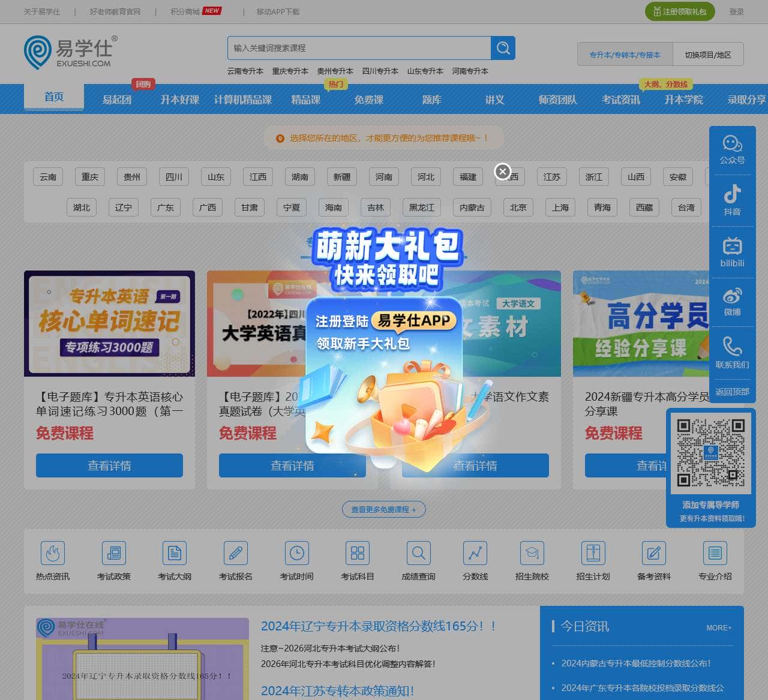
Task: Click 查看详情 under 专升本英语核心单词 course
Action: [x=109, y=465]
